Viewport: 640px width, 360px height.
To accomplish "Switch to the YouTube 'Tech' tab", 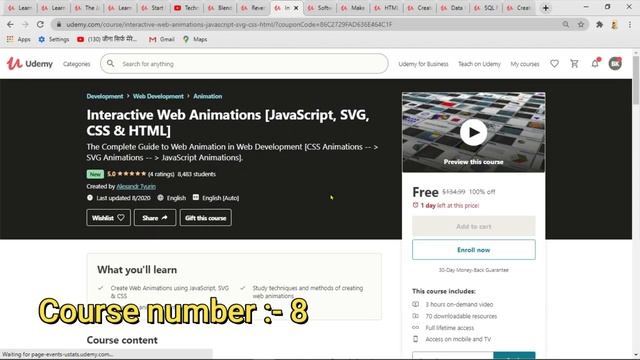I will [x=186, y=8].
